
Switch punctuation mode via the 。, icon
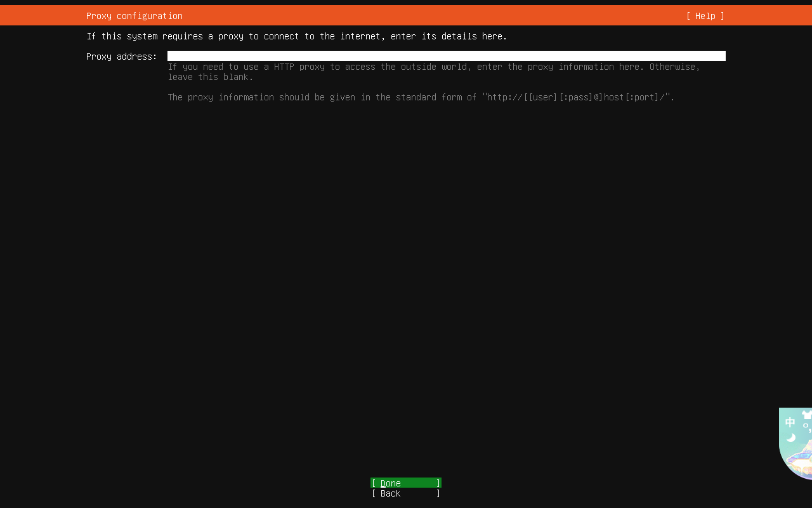(x=806, y=427)
